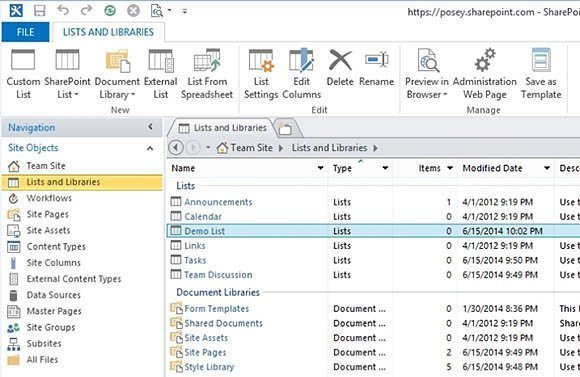Click the Team Site home icon in breadcrumb
The width and height of the screenshot is (580, 377).
(x=222, y=148)
